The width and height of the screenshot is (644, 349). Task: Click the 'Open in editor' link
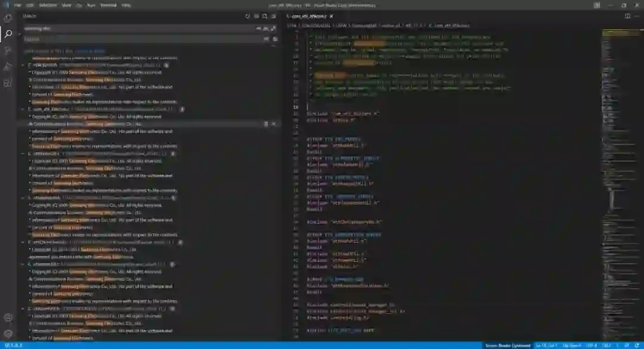[90, 51]
